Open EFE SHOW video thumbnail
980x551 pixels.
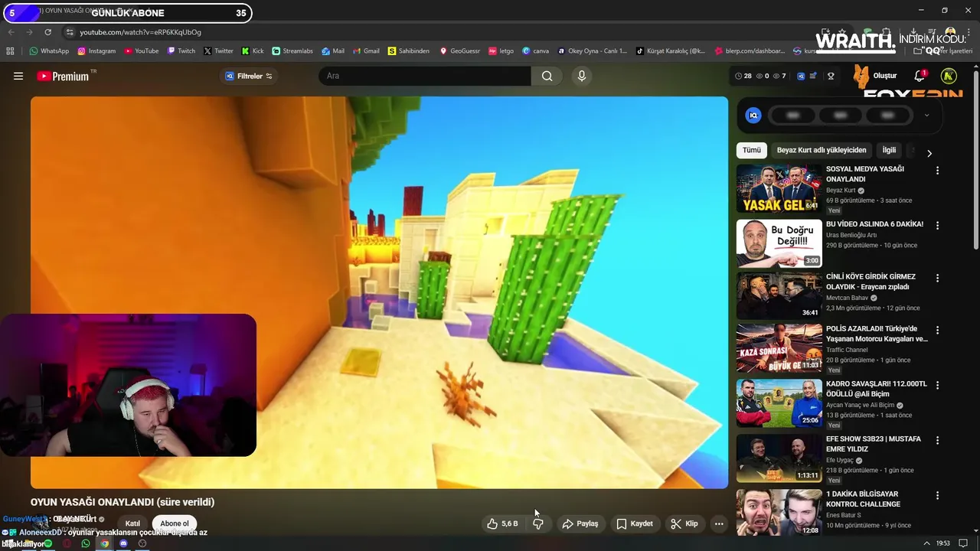point(779,458)
